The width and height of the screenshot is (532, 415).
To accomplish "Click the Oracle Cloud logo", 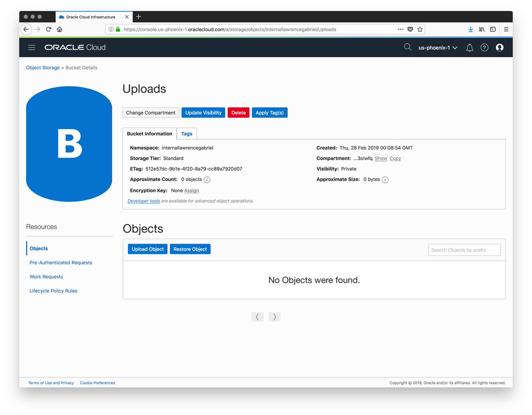I will 75,47.
